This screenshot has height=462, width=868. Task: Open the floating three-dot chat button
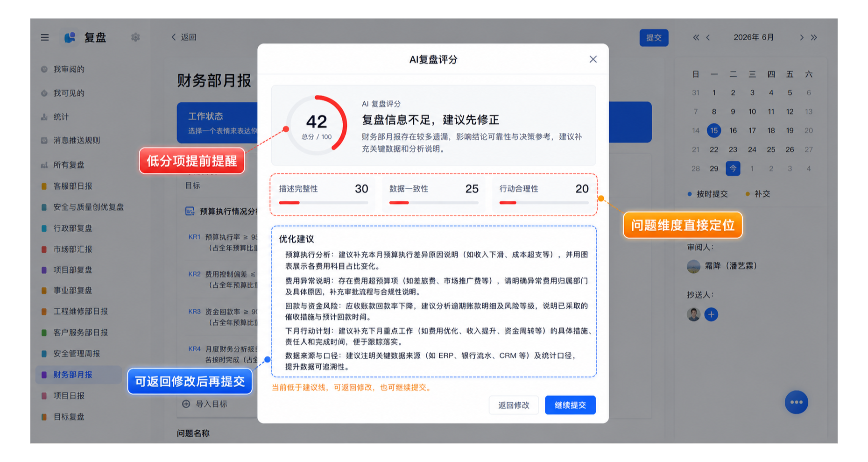796,402
